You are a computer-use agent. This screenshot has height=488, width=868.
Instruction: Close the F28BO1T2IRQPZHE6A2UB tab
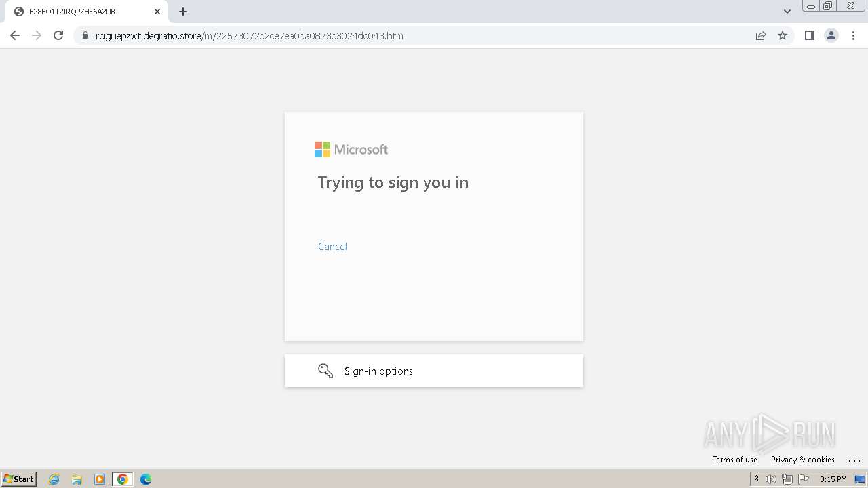[x=157, y=12]
